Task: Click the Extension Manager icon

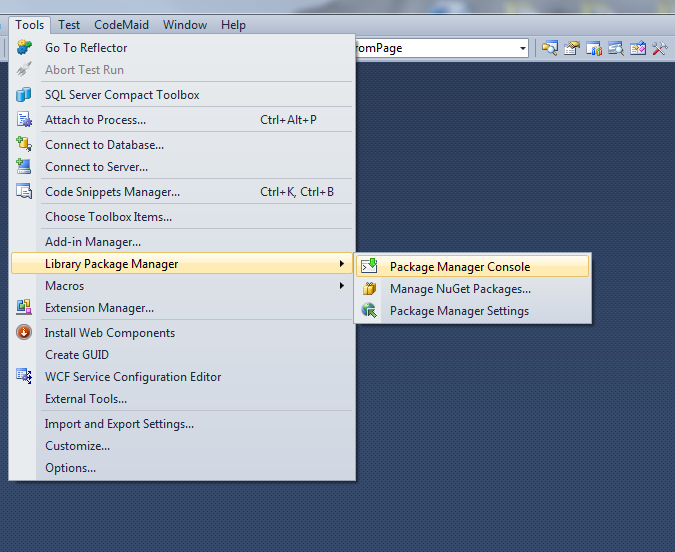Action: (x=24, y=307)
